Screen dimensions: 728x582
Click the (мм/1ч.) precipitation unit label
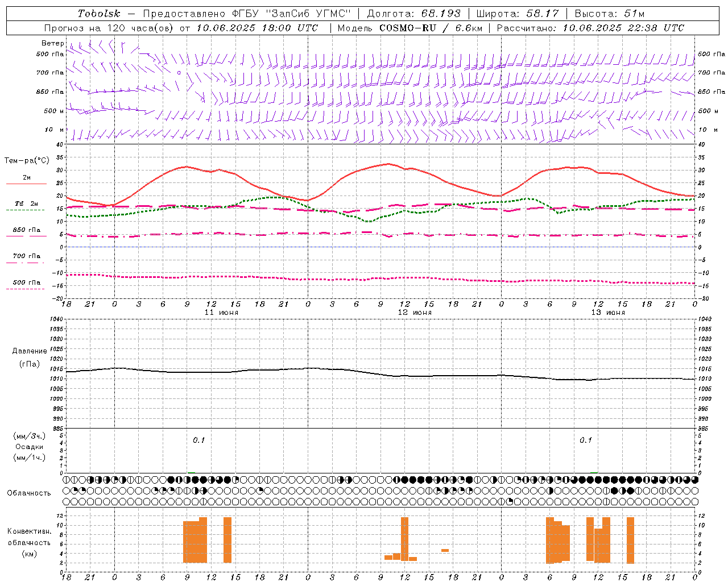tap(30, 458)
